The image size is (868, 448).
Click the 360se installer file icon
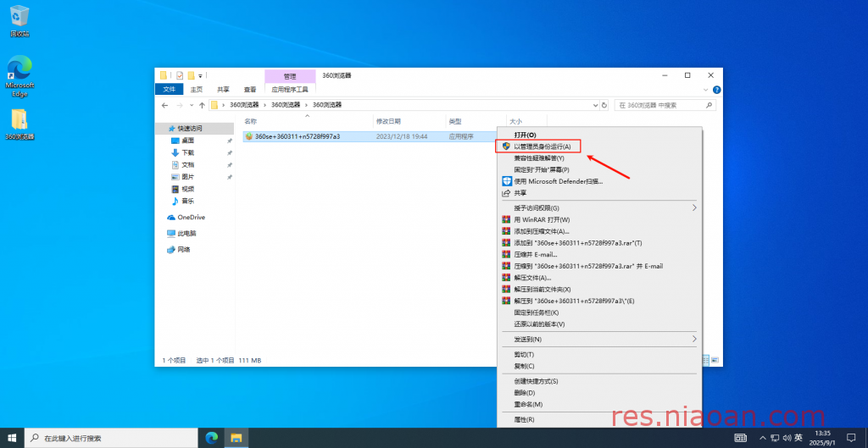point(249,136)
